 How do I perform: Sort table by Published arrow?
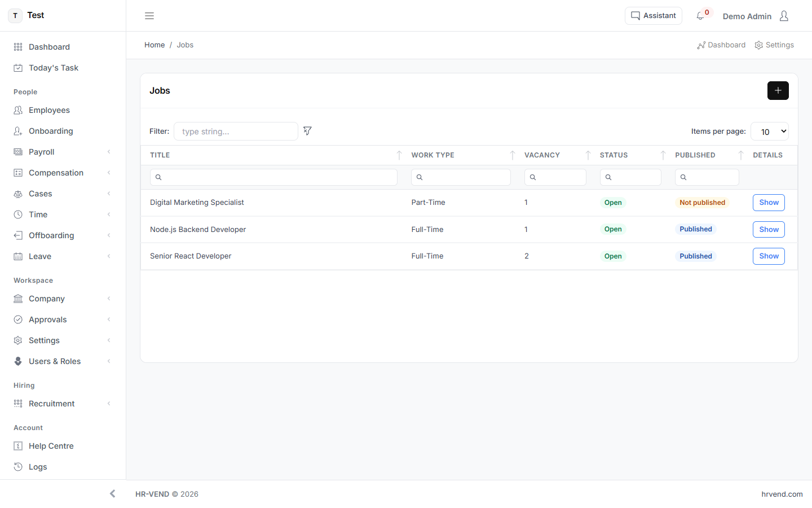(741, 155)
